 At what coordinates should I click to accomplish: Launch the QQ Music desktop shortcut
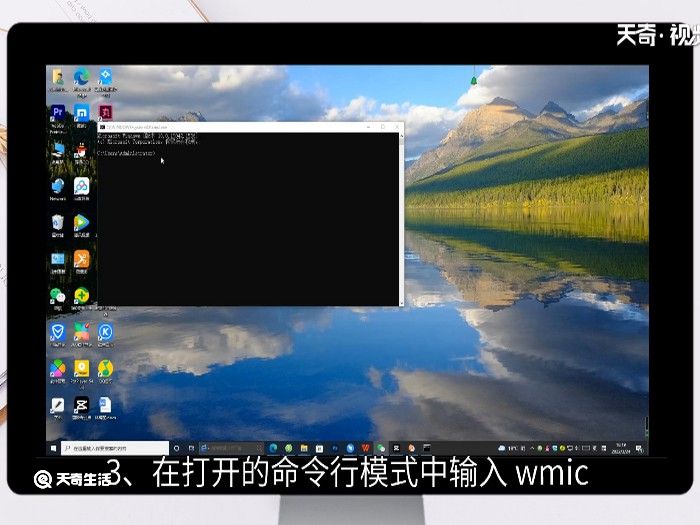pyautogui.click(x=105, y=369)
